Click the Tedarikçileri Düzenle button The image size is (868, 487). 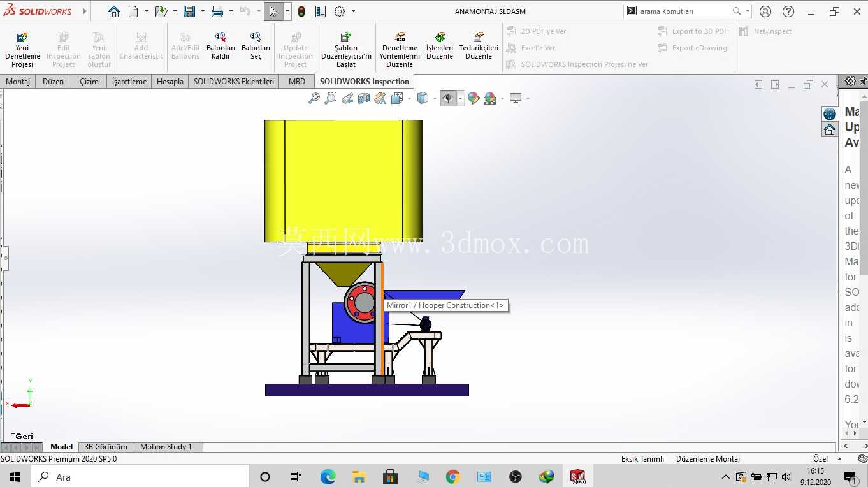pos(479,47)
